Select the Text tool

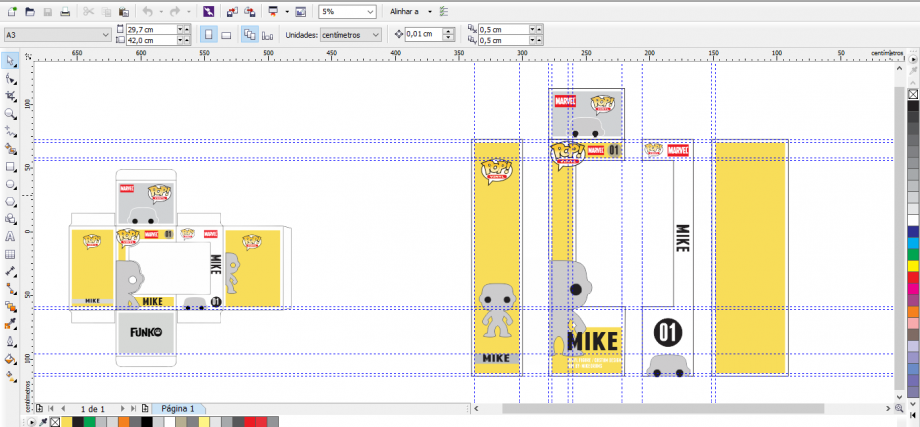click(x=11, y=236)
